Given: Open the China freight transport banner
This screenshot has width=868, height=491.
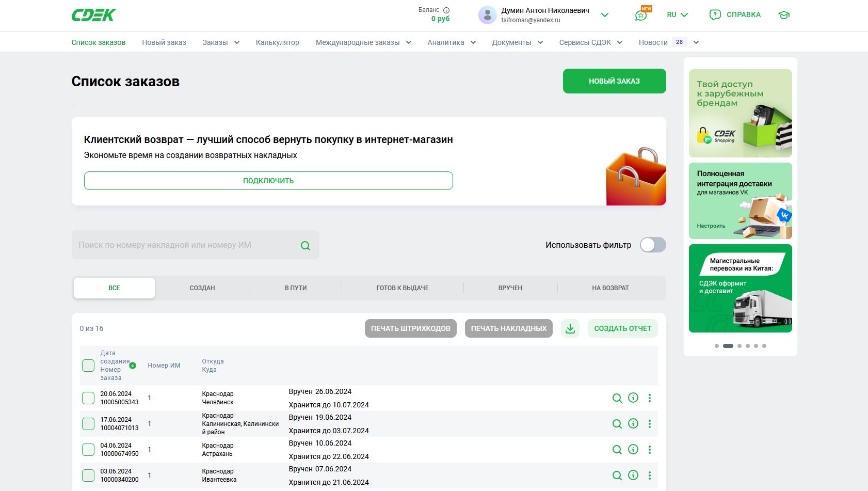Looking at the screenshot, I should (x=741, y=288).
